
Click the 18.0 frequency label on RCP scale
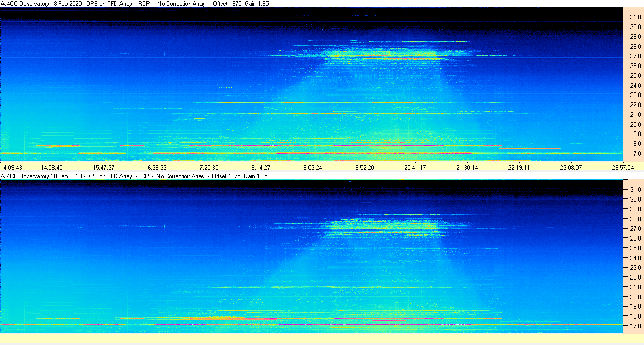636,144
